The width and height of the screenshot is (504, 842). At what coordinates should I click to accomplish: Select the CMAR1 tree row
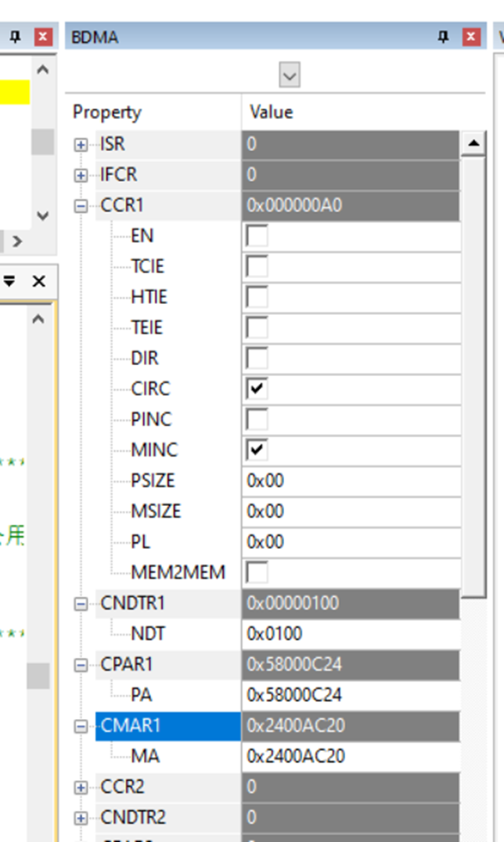tap(168, 725)
